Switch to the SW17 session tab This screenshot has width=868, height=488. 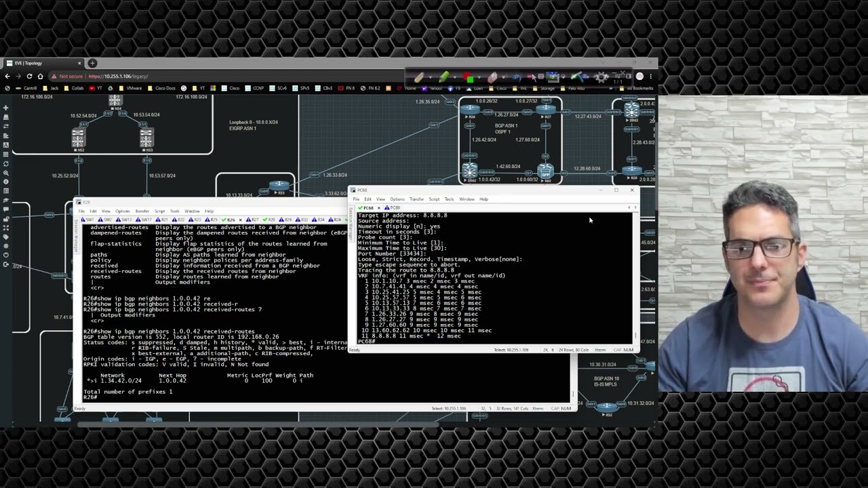[x=144, y=220]
